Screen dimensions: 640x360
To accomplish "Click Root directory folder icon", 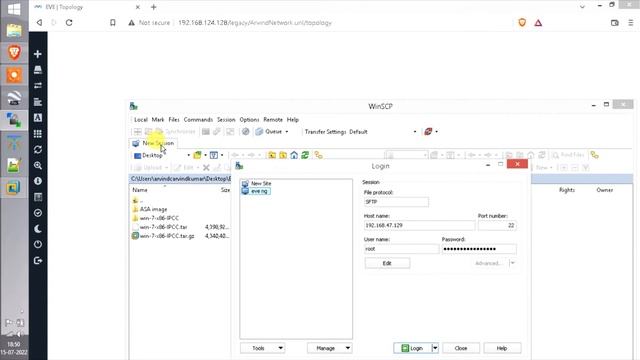I will [x=283, y=155].
